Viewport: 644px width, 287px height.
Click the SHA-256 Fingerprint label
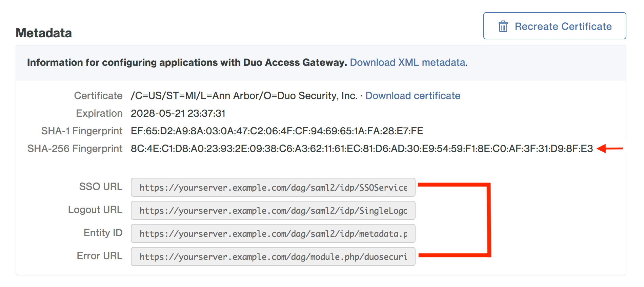click(x=75, y=149)
